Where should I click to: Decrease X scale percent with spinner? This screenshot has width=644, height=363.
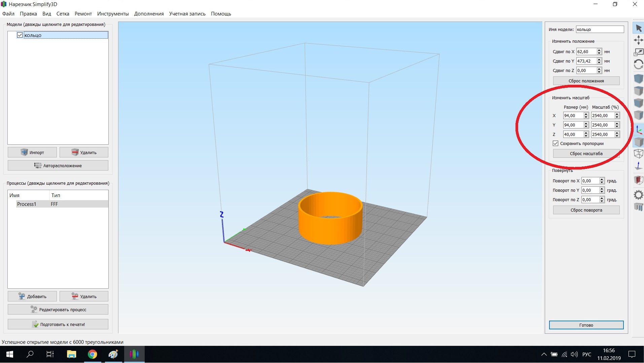[617, 117]
